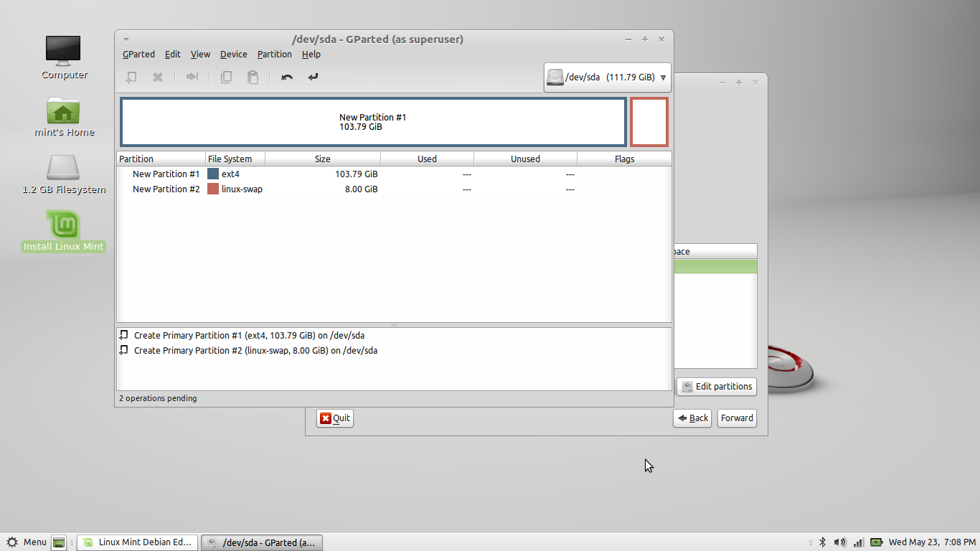Click the 8.00 GiB size cell
Screen dimensions: 980x551
361,189
